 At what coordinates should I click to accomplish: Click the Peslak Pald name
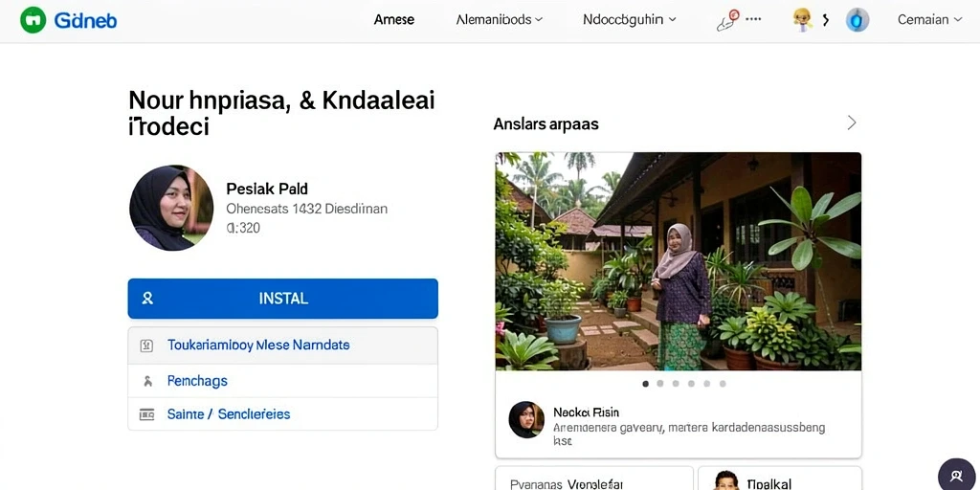[x=267, y=189]
